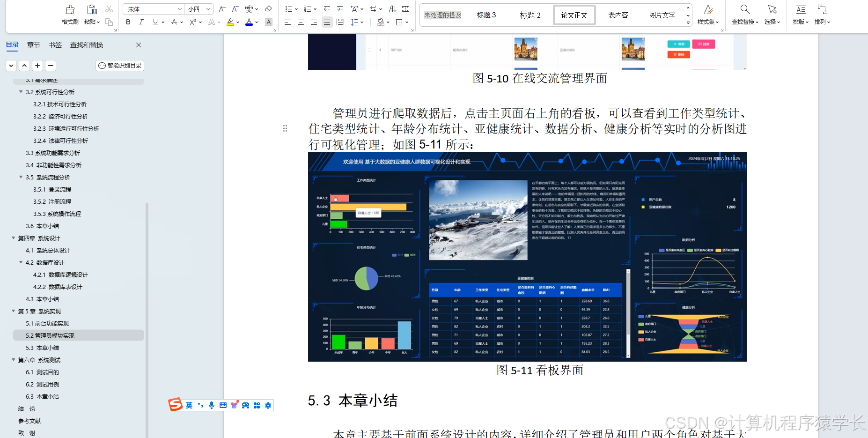868x438 pixels.
Task: Click the blue font color A
Action: click(249, 22)
